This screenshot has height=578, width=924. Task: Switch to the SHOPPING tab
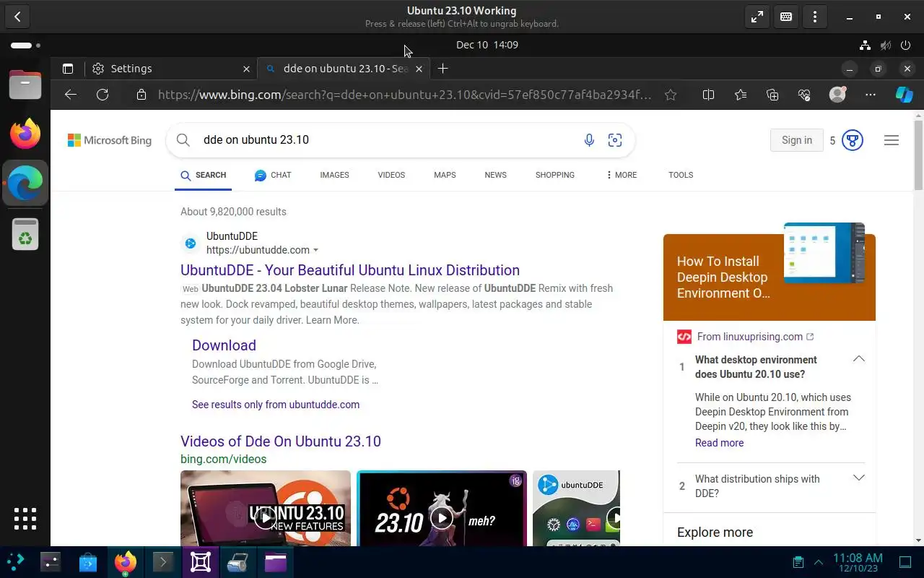pyautogui.click(x=555, y=175)
